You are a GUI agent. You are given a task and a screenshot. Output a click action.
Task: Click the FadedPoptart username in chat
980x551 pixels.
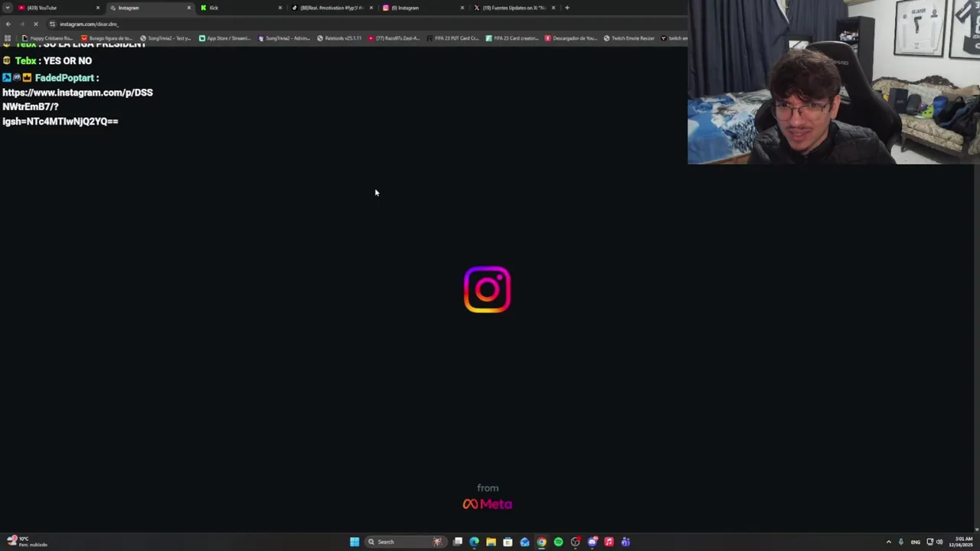64,78
